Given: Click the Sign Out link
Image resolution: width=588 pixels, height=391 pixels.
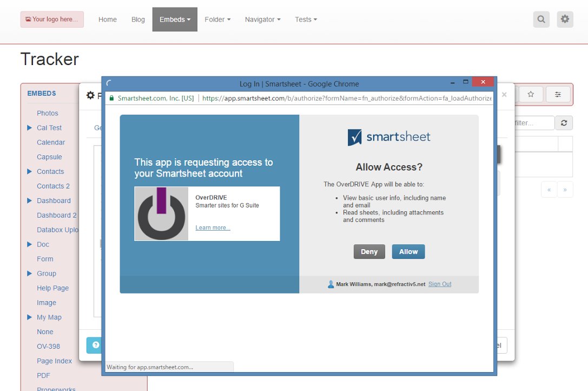Looking at the screenshot, I should tap(440, 284).
